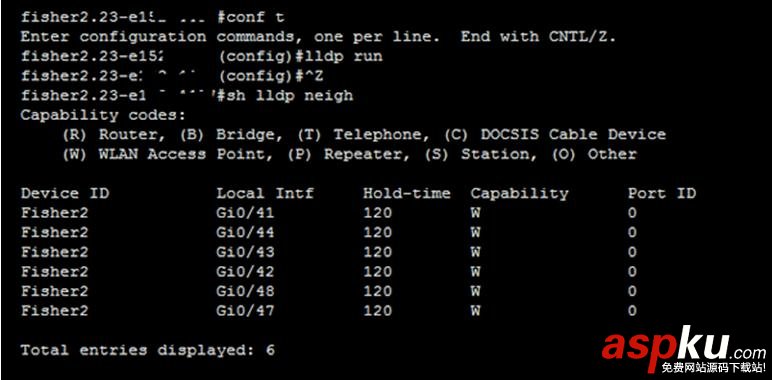Viewport: 772px width, 380px height.
Task: Select the Gi0/44 interface entry
Action: pyautogui.click(x=245, y=232)
